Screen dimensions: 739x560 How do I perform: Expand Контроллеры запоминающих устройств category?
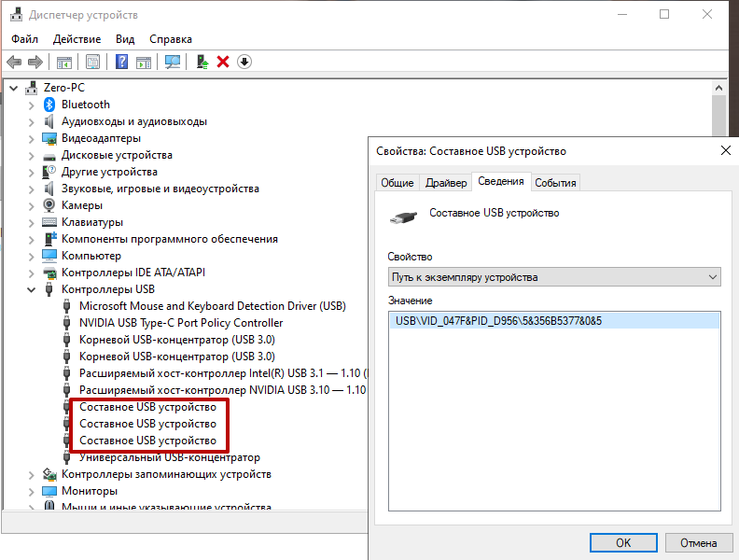coord(31,475)
